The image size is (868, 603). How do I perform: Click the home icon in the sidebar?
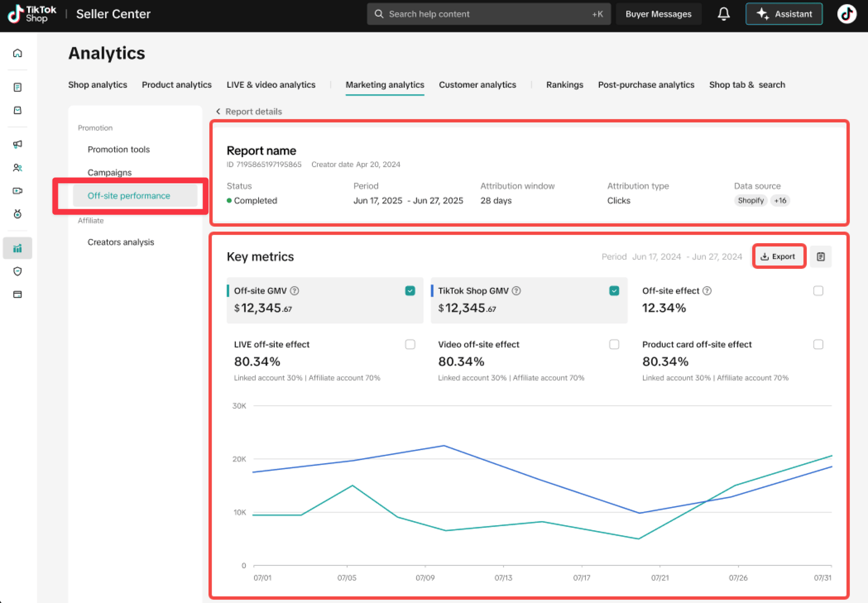pos(18,53)
